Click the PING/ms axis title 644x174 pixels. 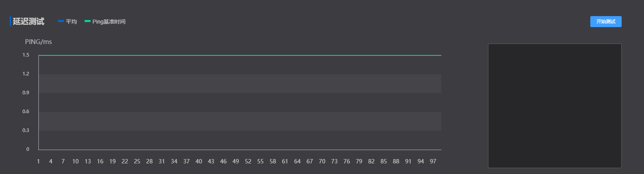(x=38, y=42)
